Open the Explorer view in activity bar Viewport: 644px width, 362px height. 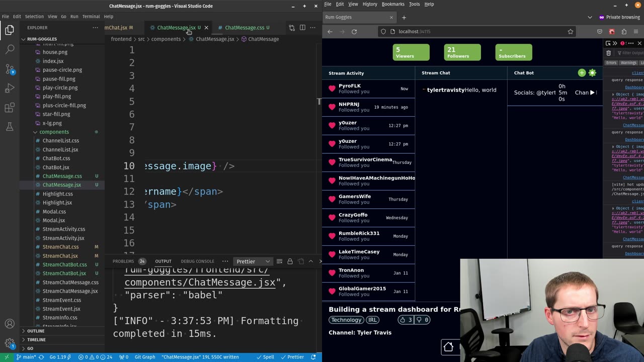point(10,30)
